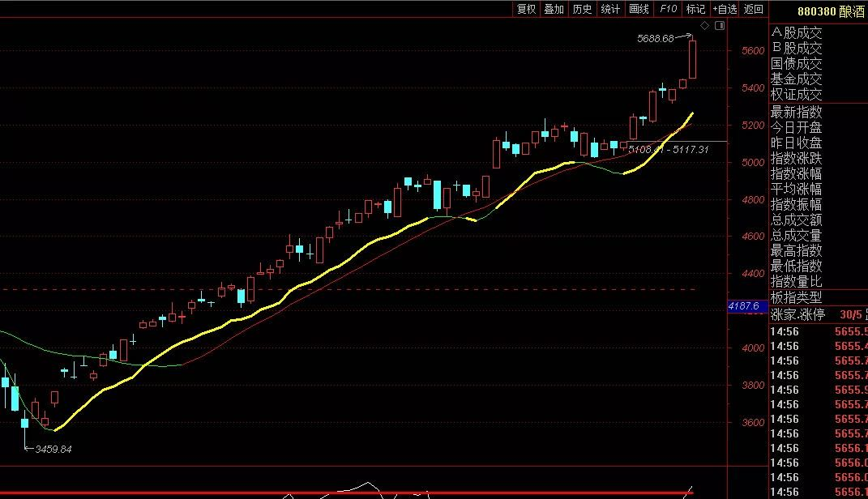Open the F10 info page
The height and width of the screenshot is (499, 868).
(668, 9)
